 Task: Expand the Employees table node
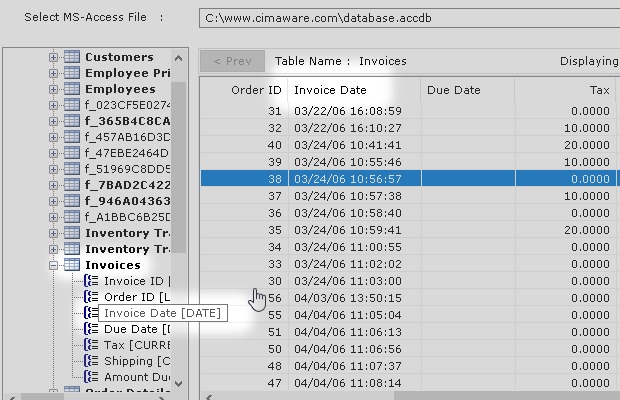tap(54, 89)
